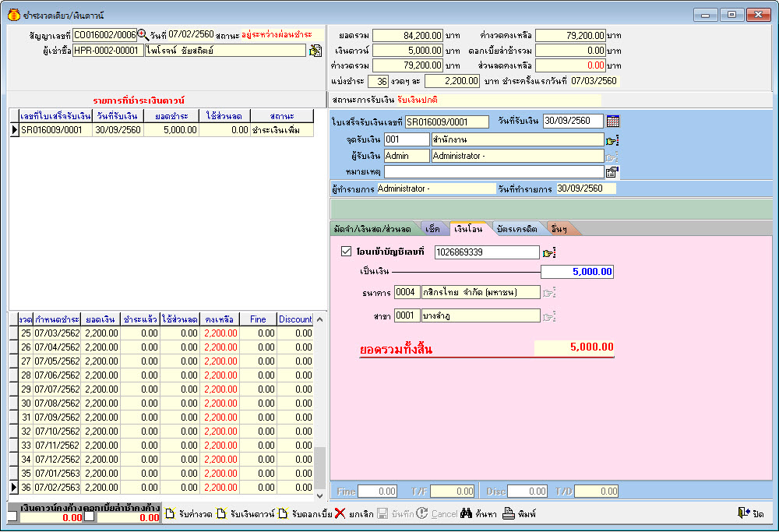
Task: Click the receipt date field 30/09/2560
Action: tap(573, 121)
